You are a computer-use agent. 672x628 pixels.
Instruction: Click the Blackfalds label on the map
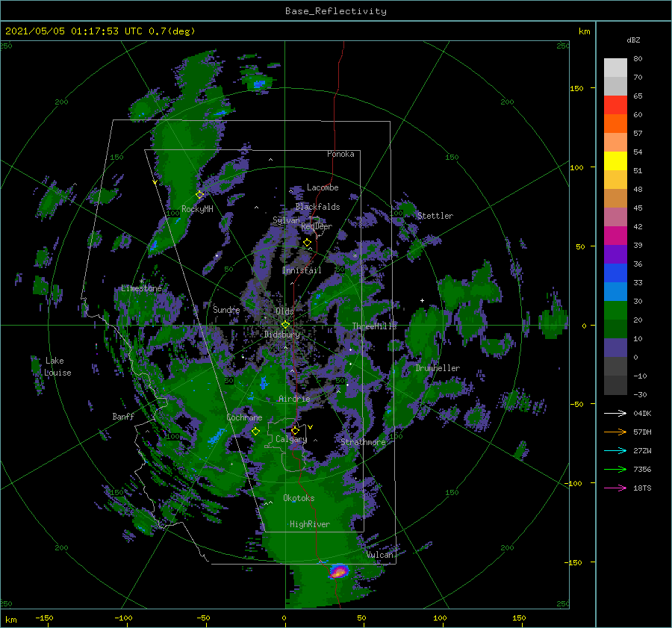pyautogui.click(x=317, y=207)
